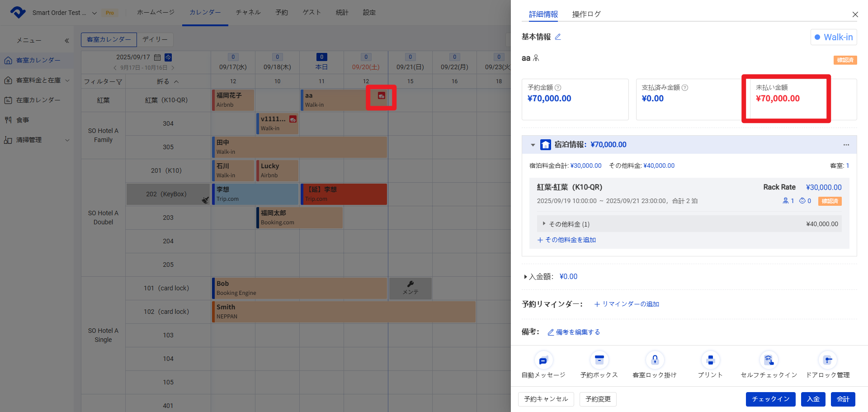This screenshot has width=868, height=412.
Task: Open the more options menu in 宿泊情報 header
Action: (x=846, y=145)
